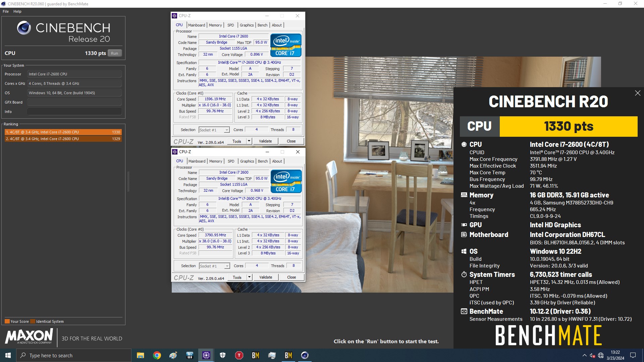Screen dimensions: 644x362
Task: Click the Processor field showing i7-2600
Action: (x=74, y=74)
